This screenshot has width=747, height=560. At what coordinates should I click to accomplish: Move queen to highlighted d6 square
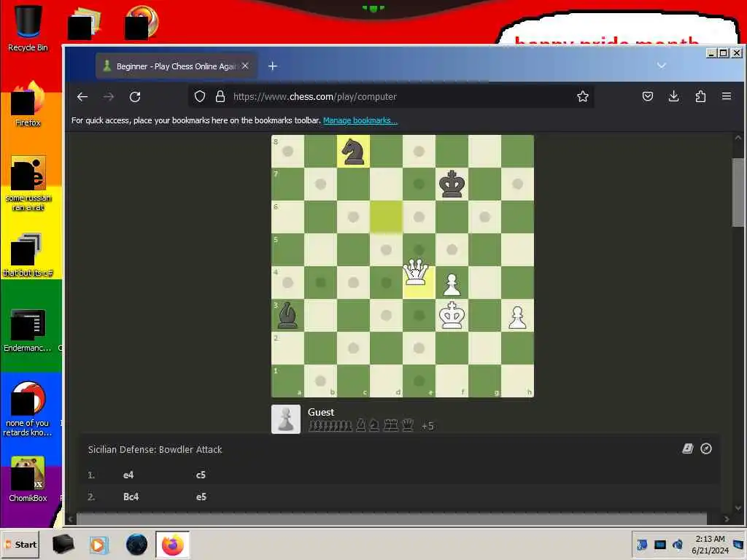386,217
